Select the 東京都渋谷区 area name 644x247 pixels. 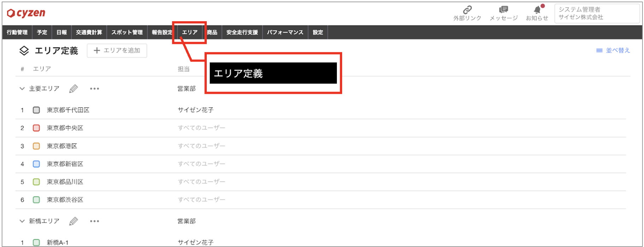(65, 200)
